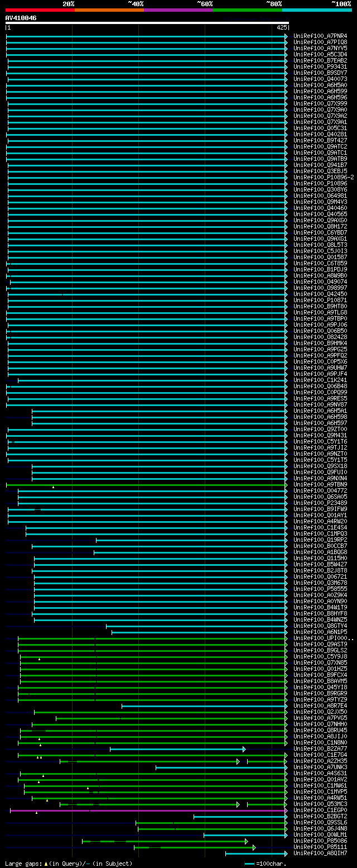Click the orange ~40% identity legend segment

click(x=109, y=10)
